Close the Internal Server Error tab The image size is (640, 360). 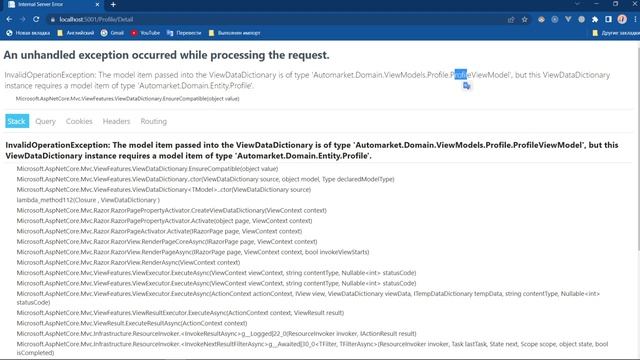coord(97,4)
